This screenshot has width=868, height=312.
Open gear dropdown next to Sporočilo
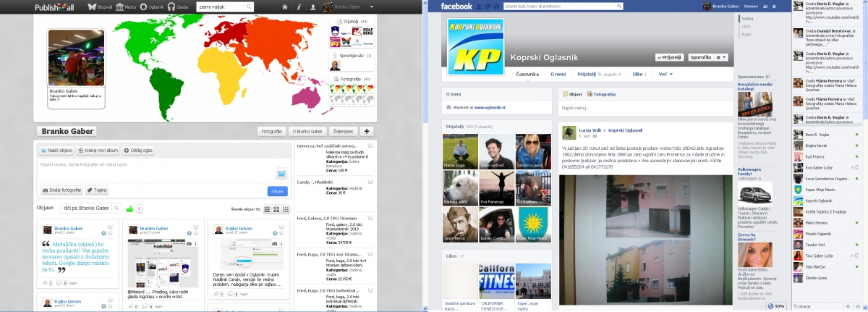point(720,56)
